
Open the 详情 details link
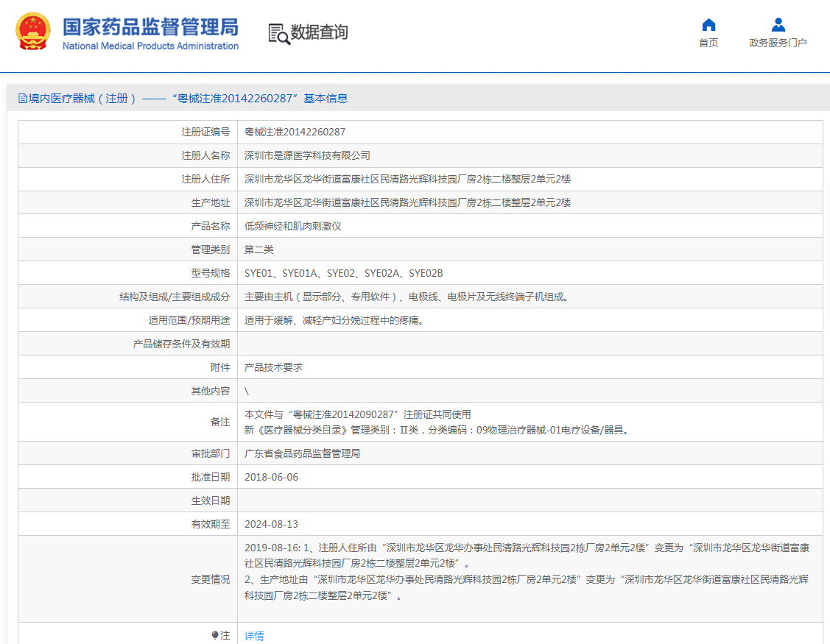click(x=254, y=635)
